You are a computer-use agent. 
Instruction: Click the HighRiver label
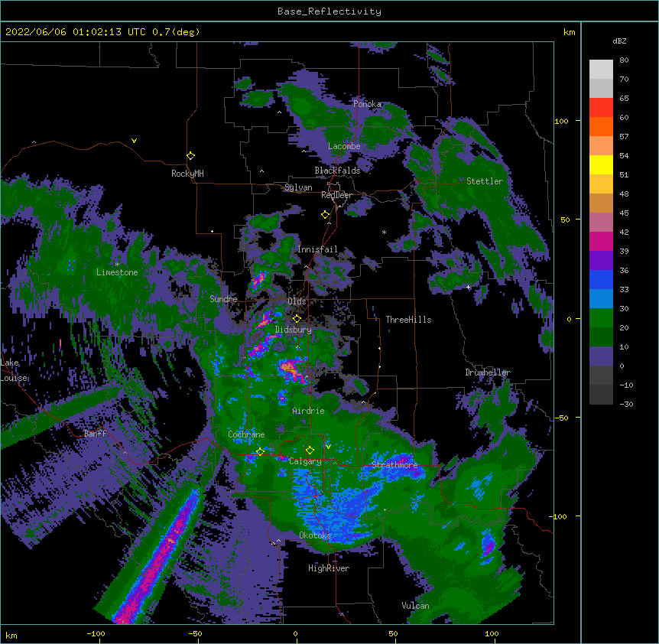coord(329,568)
